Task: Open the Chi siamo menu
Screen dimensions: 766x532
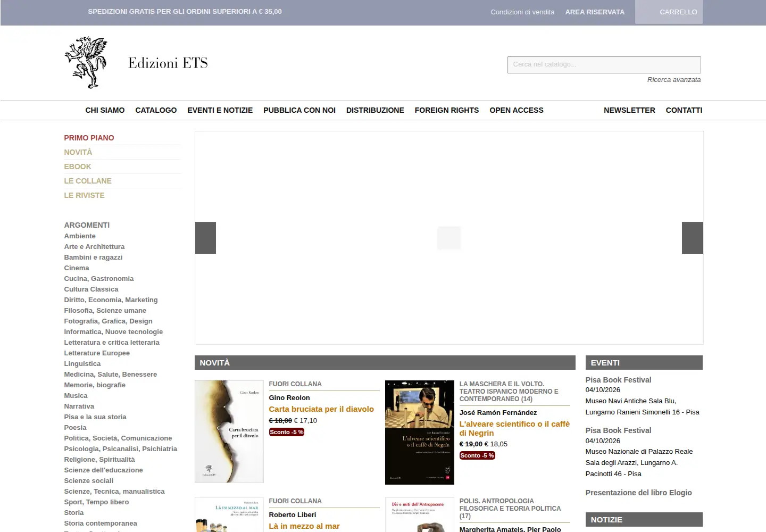Action: pos(105,110)
